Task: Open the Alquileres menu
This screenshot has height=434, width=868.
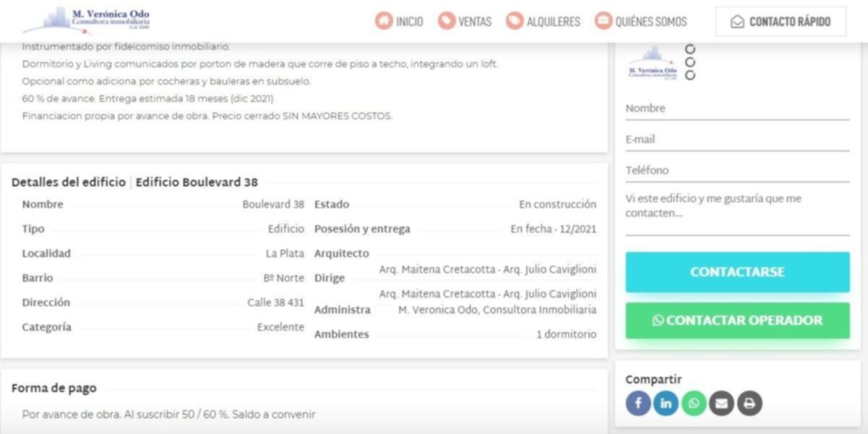Action: (543, 22)
